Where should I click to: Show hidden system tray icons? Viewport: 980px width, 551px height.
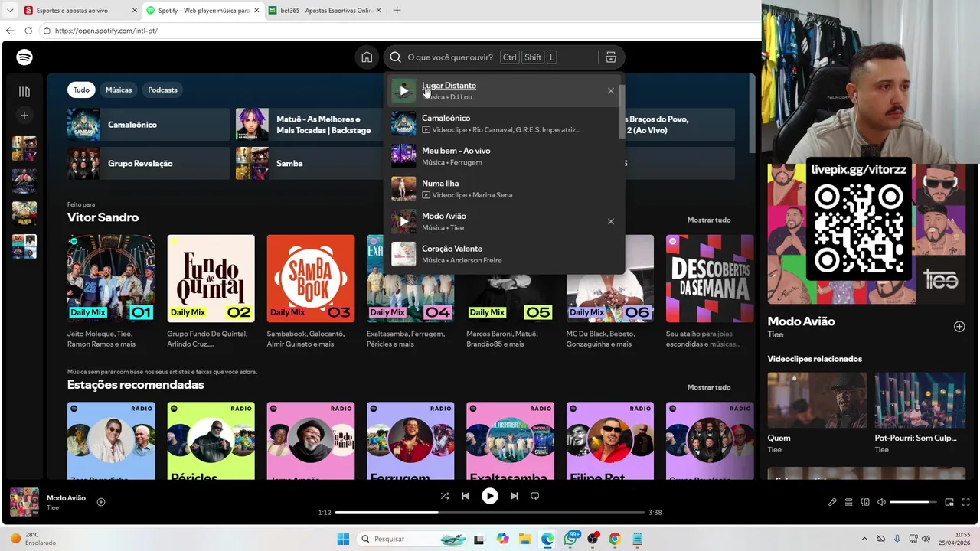pyautogui.click(x=864, y=539)
